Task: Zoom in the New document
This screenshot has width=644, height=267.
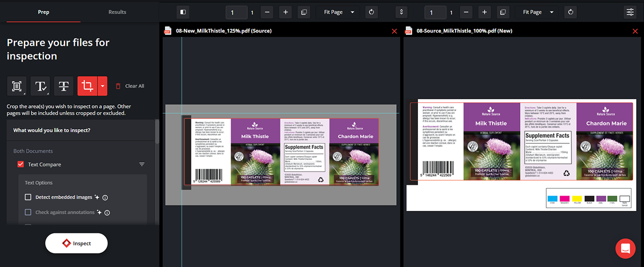Action: coord(484,12)
